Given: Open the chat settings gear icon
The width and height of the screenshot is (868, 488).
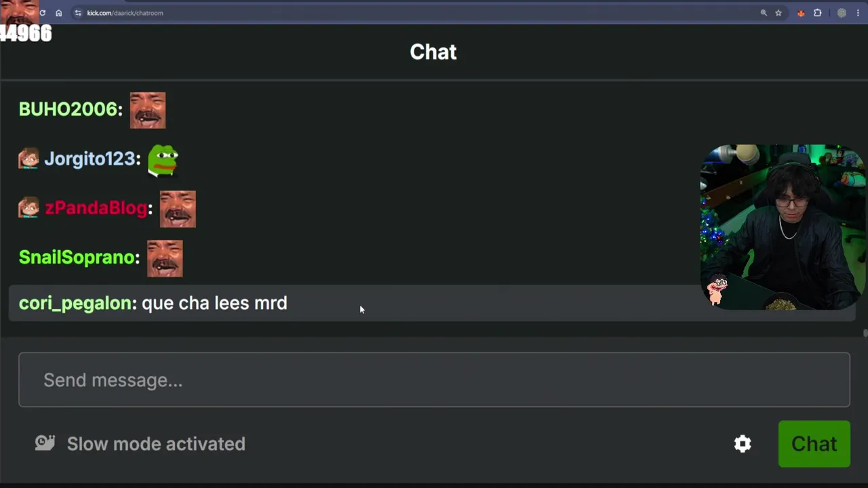Looking at the screenshot, I should [x=743, y=444].
